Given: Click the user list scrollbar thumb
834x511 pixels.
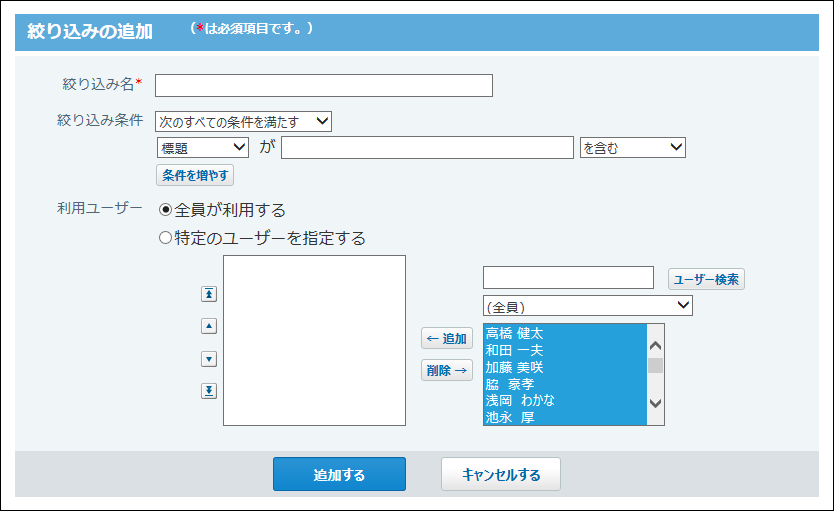Looking at the screenshot, I should [655, 365].
